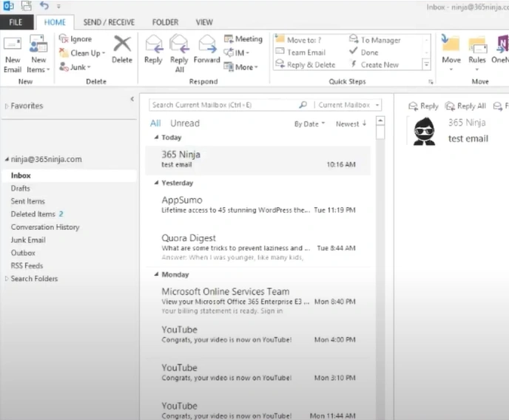Delete the selected message
Screen dimensions: 509x420
click(x=122, y=50)
